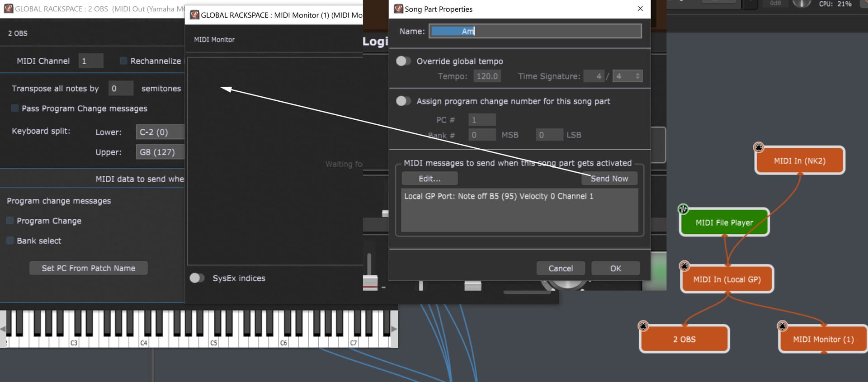The width and height of the screenshot is (868, 382).
Task: Click the 2 OBS block corner icon
Action: [643, 325]
